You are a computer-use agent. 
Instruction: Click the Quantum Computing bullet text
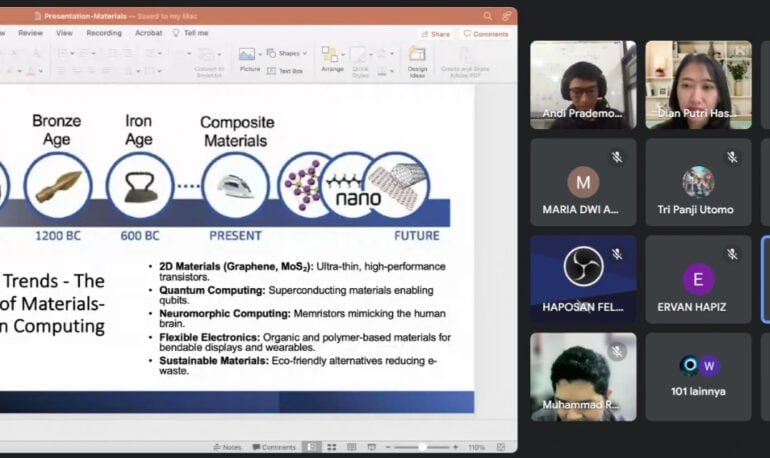296,295
